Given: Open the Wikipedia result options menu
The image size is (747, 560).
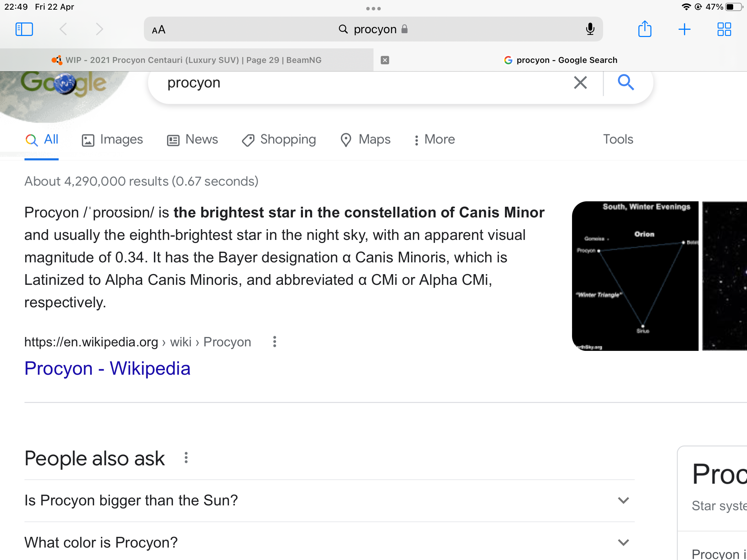Looking at the screenshot, I should [275, 342].
